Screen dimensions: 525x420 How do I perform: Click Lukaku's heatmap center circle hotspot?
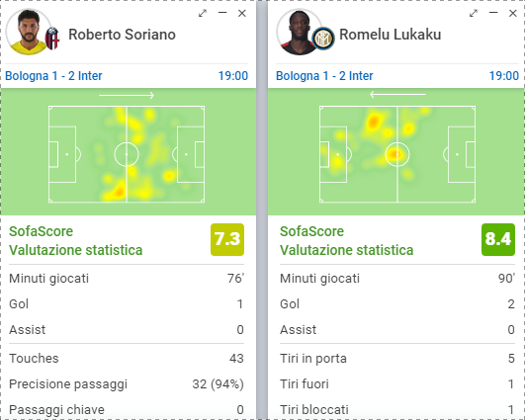[x=397, y=154]
